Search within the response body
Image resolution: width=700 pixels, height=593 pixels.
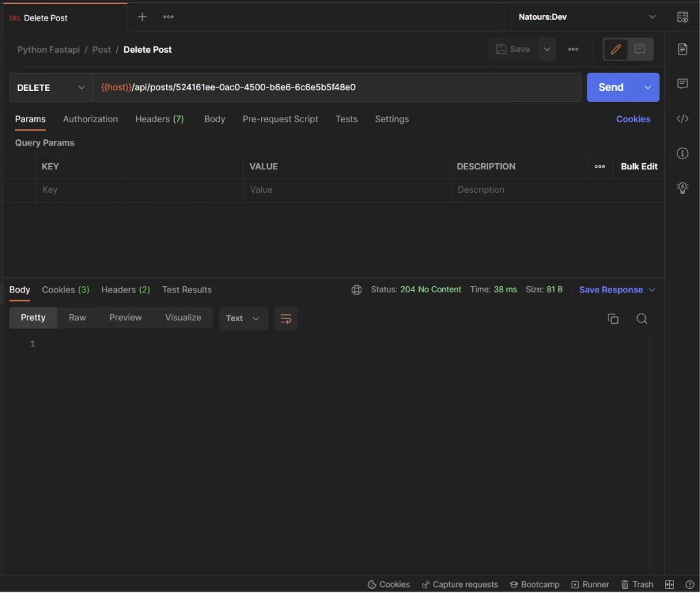click(641, 318)
